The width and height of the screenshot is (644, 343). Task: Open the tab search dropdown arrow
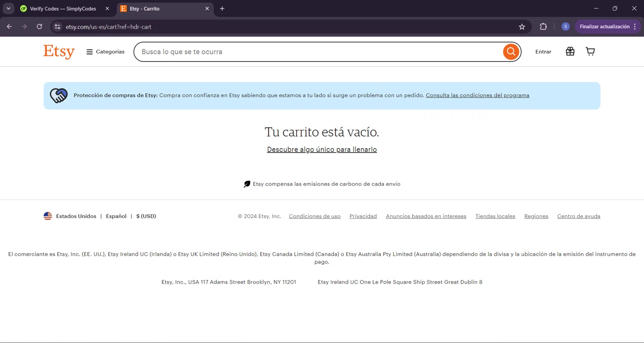(8, 9)
